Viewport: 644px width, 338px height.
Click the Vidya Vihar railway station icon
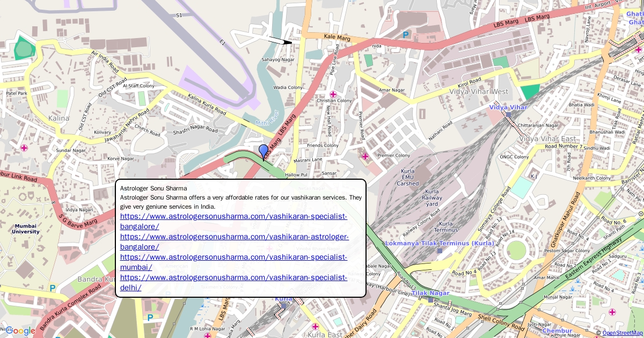pos(508,115)
